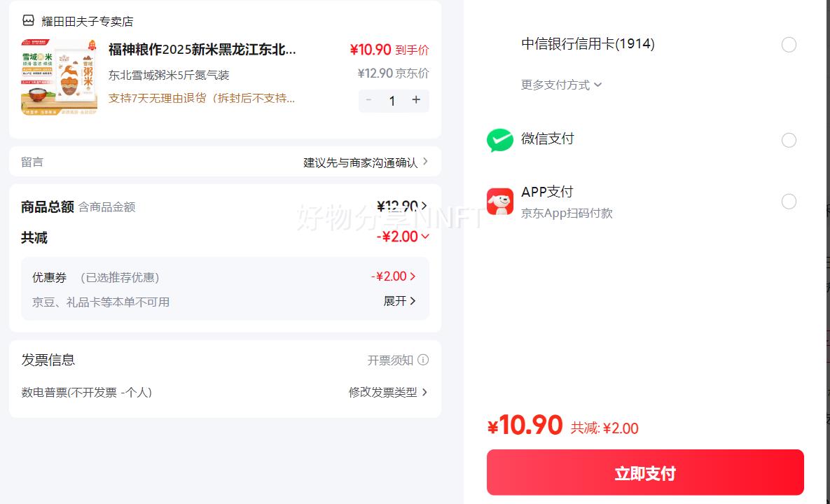Expand 展开 for unavailable 京豆 and gift cards
This screenshot has width=830, height=504.
coord(400,301)
